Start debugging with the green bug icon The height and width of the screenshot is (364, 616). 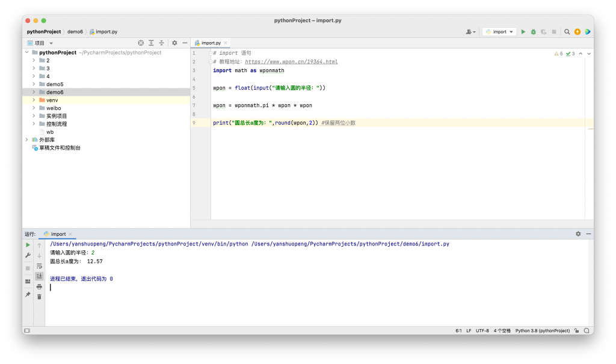[x=533, y=32]
